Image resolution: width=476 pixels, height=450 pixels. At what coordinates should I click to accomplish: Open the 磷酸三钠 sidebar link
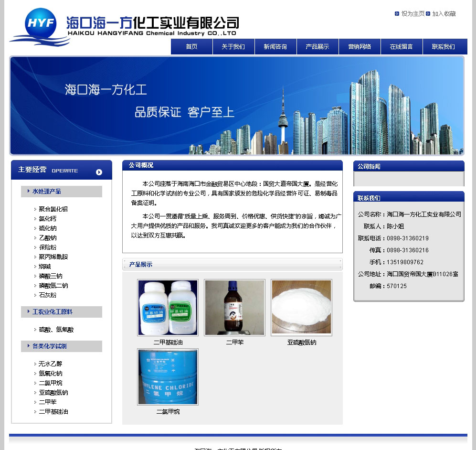point(51,276)
